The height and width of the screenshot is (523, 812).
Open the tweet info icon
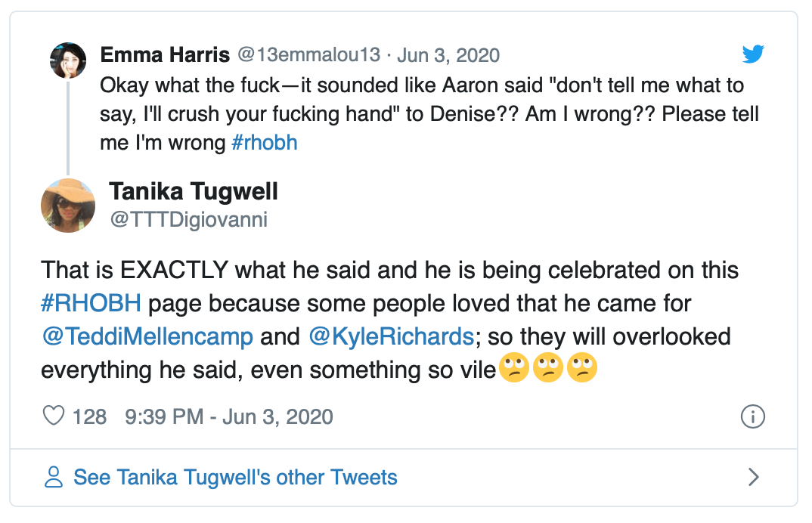pos(753,416)
